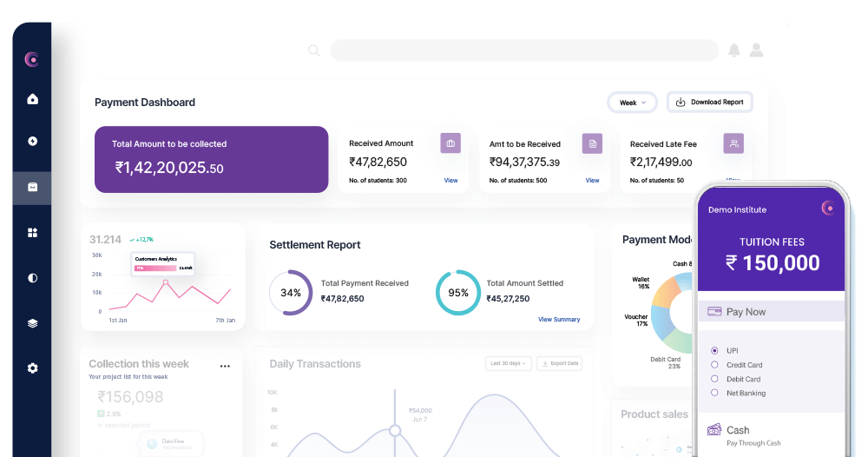868x457 pixels.
Task: Click into the top search field
Action: tap(525, 50)
